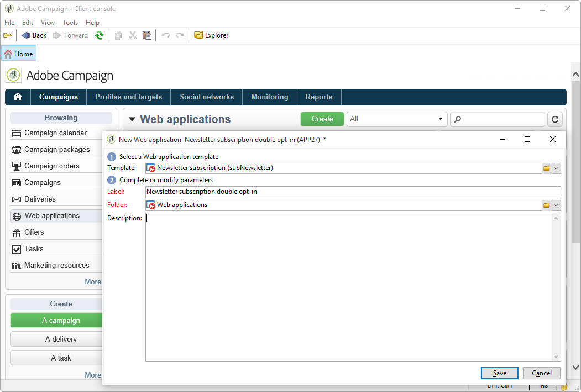Click Template folder browse icon
Viewport: 581px width, 392px height.
coord(547,168)
